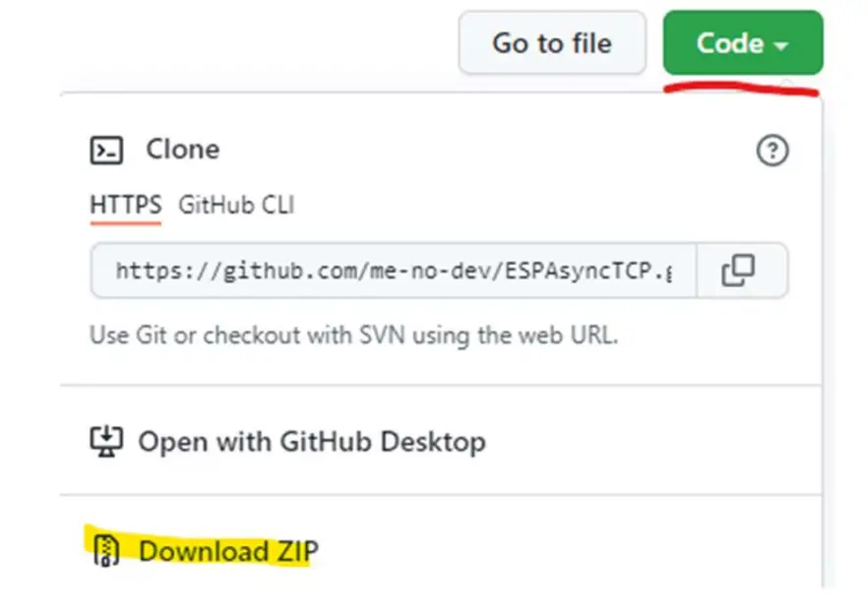Viewport: 868px width, 610px height.
Task: Click the Download ZIP text link
Action: click(x=228, y=551)
